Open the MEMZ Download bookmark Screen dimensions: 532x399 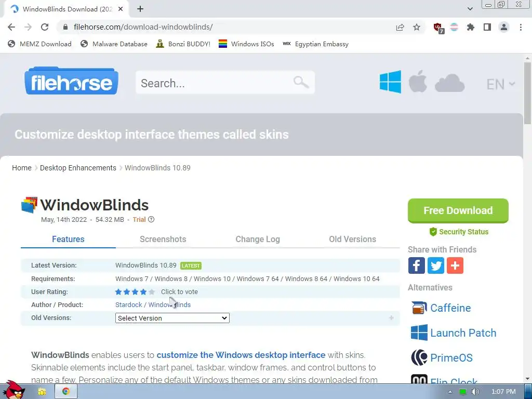click(x=39, y=44)
